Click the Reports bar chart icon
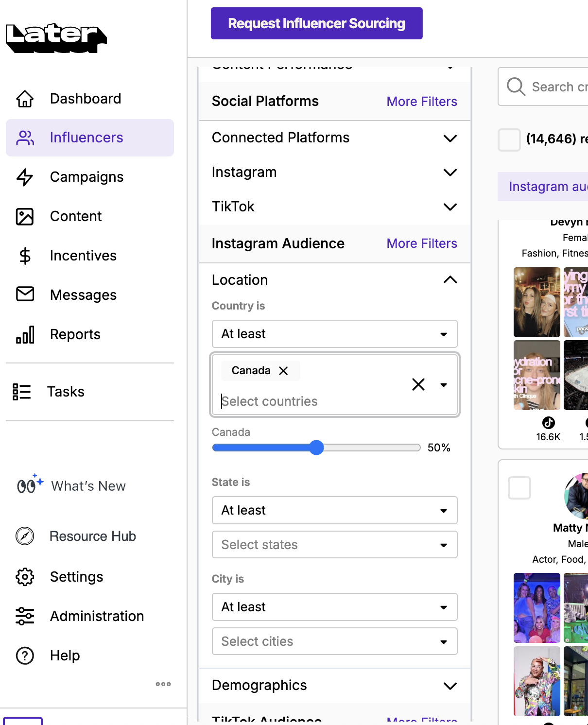Image resolution: width=588 pixels, height=725 pixels. (25, 334)
